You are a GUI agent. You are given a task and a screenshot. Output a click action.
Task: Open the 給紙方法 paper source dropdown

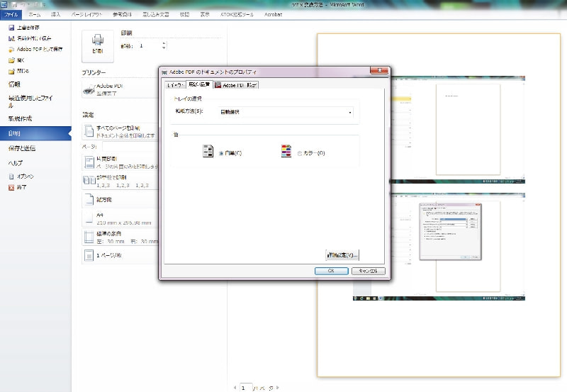pyautogui.click(x=286, y=112)
